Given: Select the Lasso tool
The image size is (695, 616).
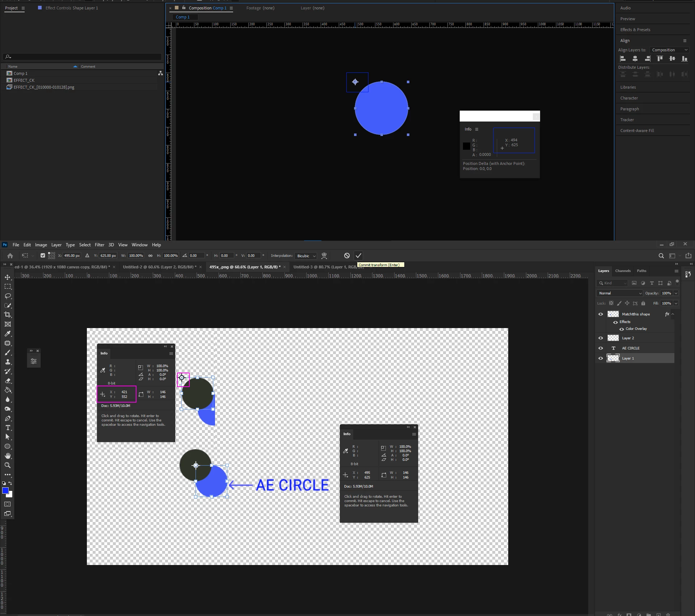Looking at the screenshot, I should click(8, 296).
